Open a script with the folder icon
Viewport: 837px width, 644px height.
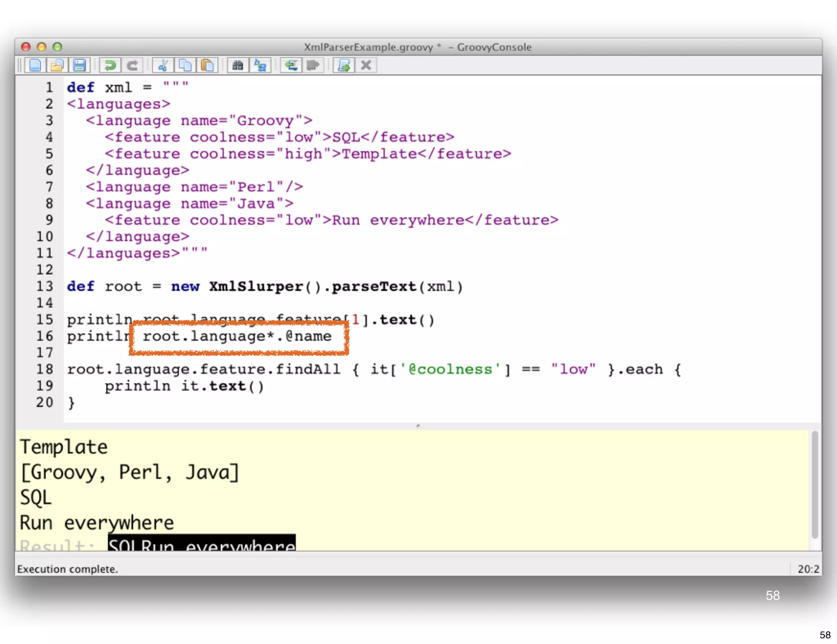click(57, 65)
